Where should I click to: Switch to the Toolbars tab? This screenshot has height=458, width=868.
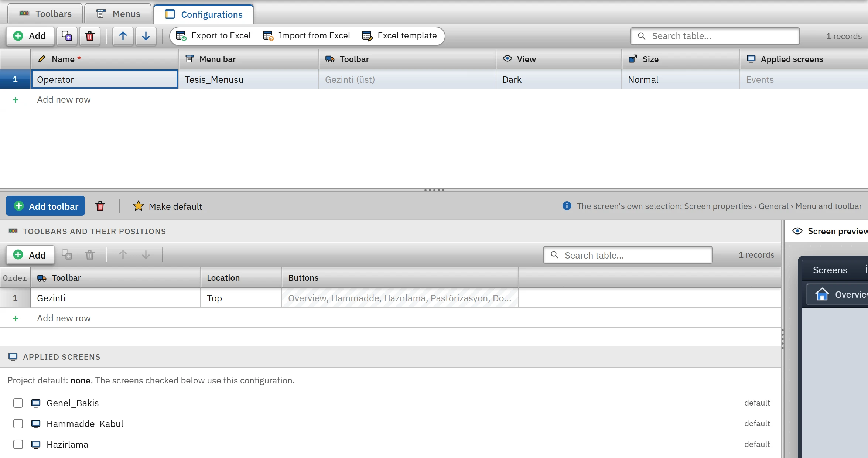[45, 14]
